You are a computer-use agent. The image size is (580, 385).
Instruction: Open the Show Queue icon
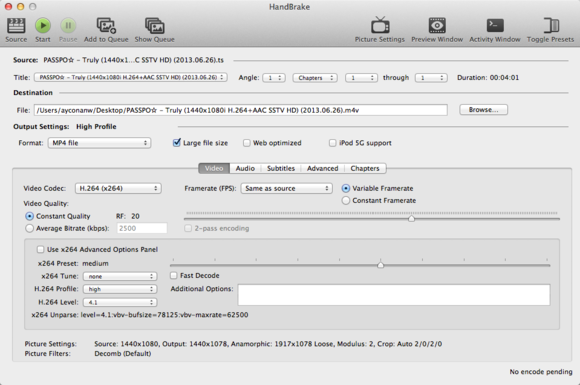154,26
